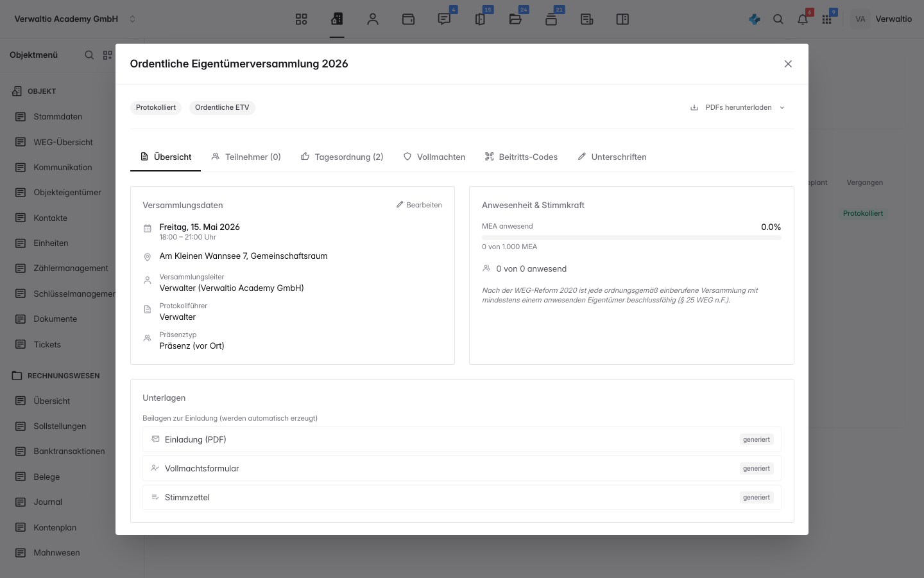
Task: Search in the Objektmenü sidebar
Action: 89,55
